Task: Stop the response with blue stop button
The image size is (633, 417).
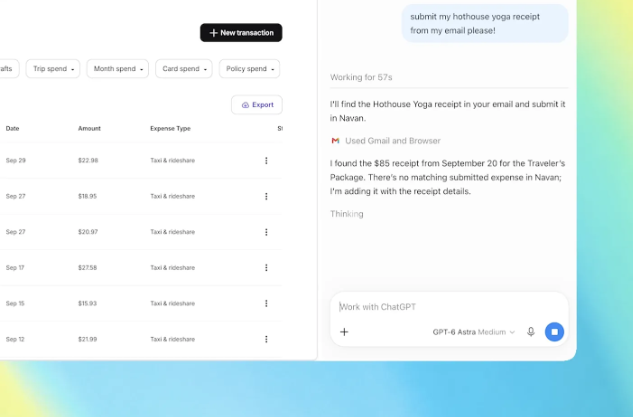Action: (554, 332)
